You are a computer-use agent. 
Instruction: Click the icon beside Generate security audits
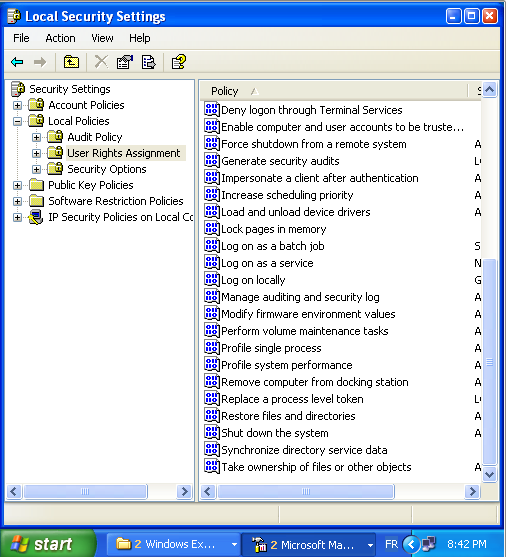[212, 161]
